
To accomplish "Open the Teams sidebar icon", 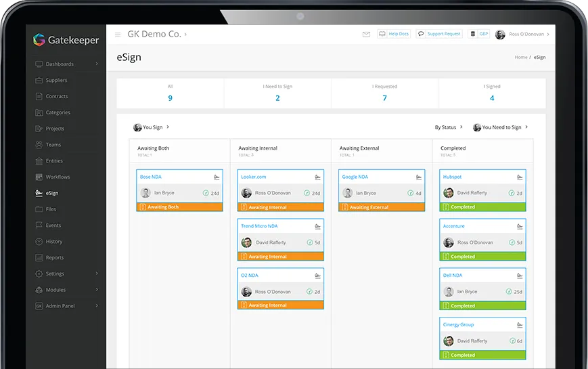I will coord(39,145).
